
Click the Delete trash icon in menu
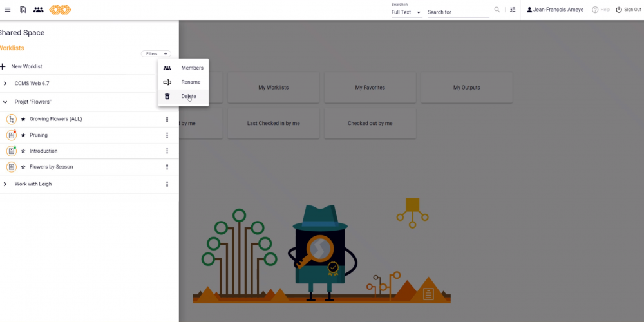click(167, 96)
